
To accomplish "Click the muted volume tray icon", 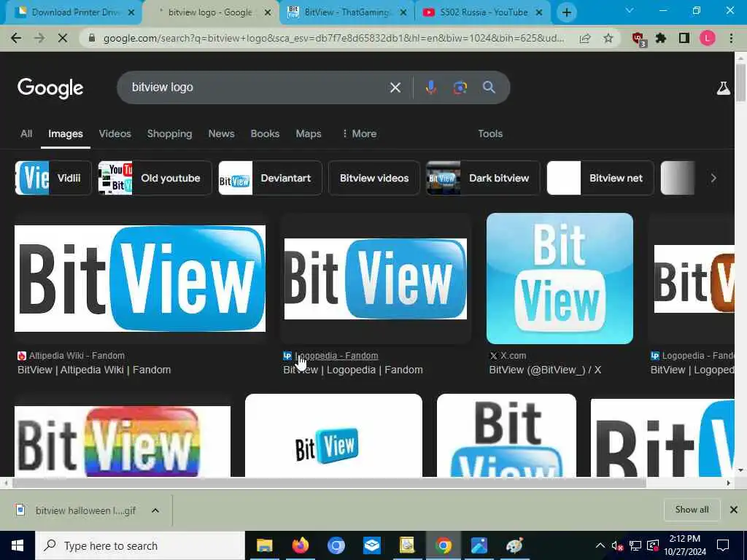I will click(618, 545).
